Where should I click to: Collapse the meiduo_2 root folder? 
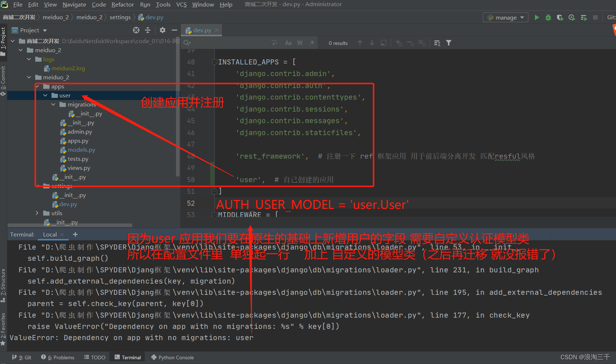coord(21,50)
